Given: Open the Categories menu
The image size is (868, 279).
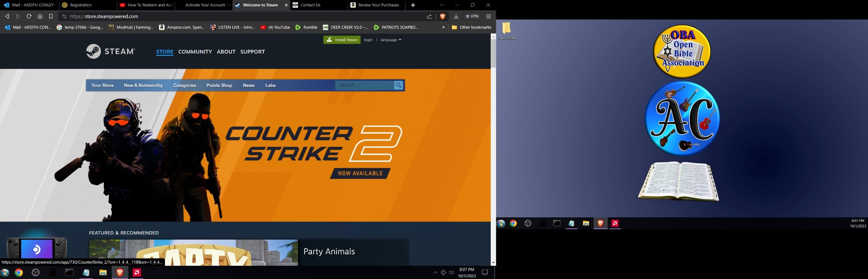Looking at the screenshot, I should (x=184, y=85).
